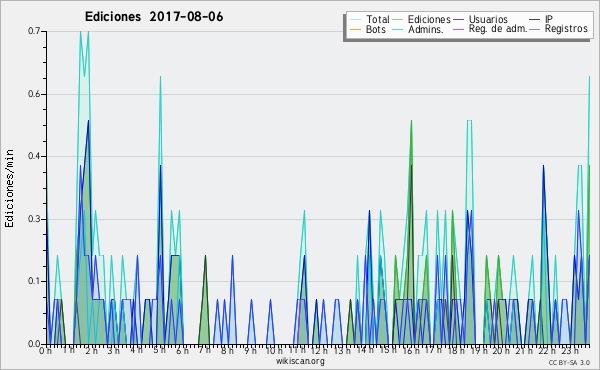This screenshot has height=370, width=600.
Task: Click the orange Bots legend line swatch
Action: tap(355, 29)
